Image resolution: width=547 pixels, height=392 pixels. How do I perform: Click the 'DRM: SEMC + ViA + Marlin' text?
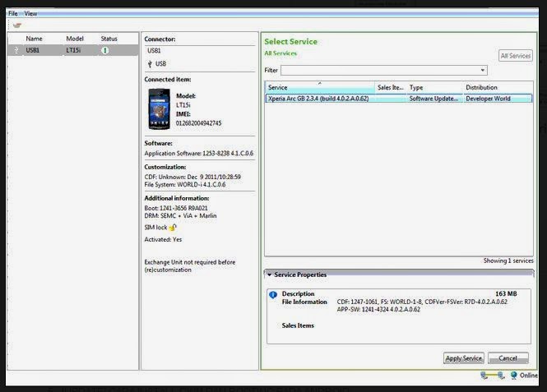pos(180,215)
